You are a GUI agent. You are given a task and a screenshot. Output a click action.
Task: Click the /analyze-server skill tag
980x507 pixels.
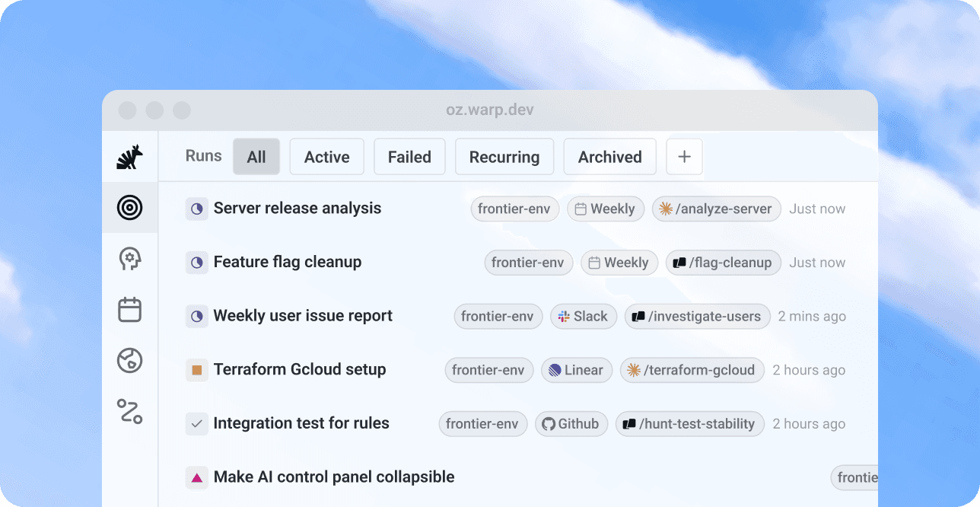pyautogui.click(x=716, y=209)
